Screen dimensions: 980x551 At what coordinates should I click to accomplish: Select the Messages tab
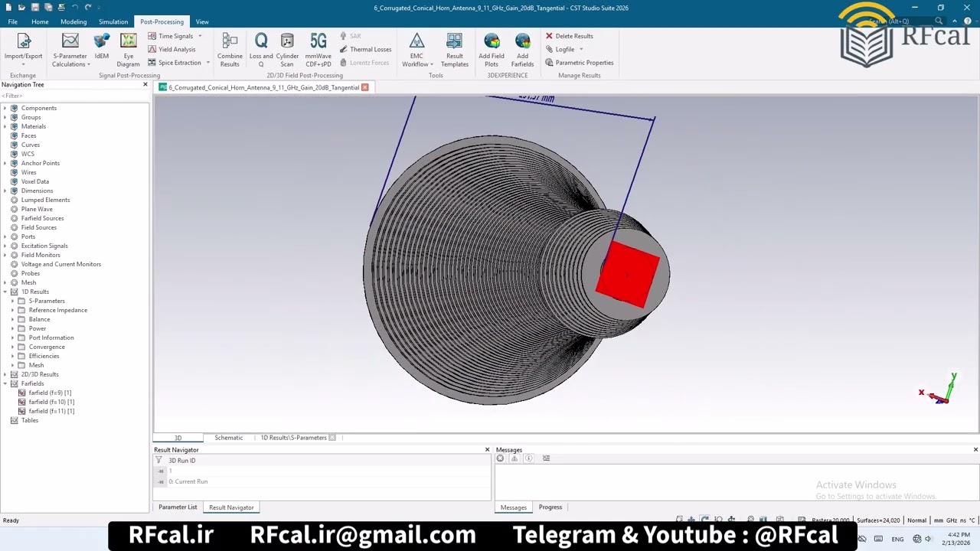(514, 507)
